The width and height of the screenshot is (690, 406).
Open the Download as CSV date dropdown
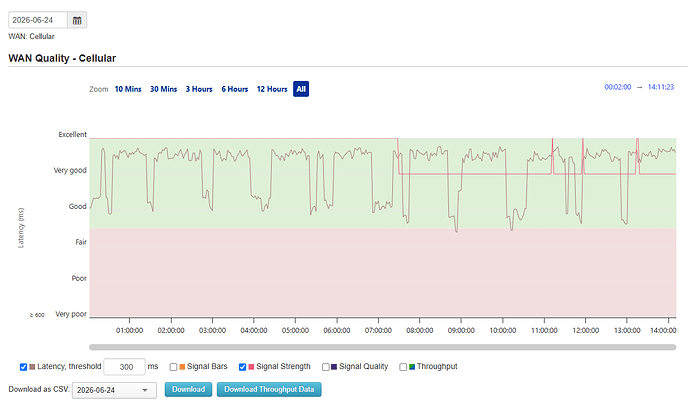coord(114,390)
